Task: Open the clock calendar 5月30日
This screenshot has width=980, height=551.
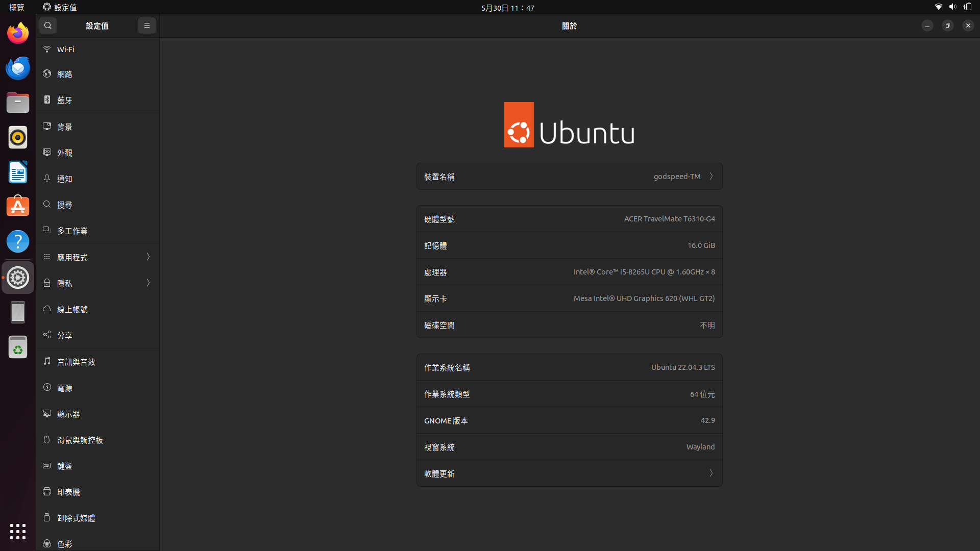Action: coord(508,8)
